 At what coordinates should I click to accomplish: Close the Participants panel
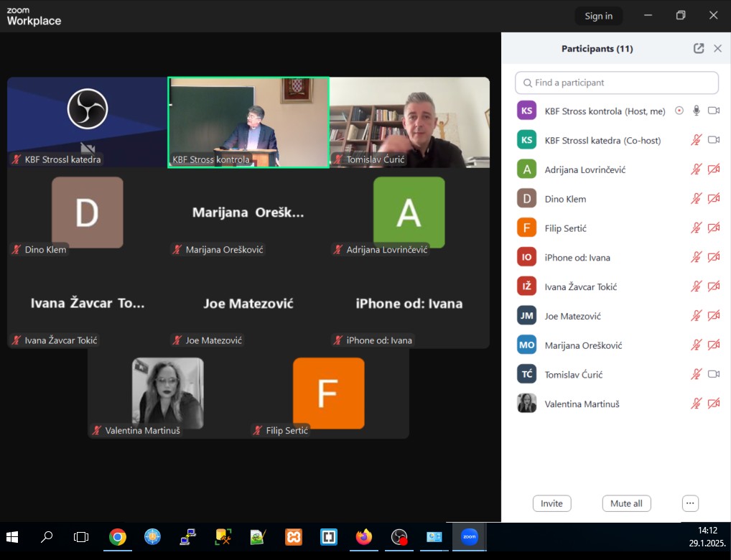pyautogui.click(x=717, y=49)
